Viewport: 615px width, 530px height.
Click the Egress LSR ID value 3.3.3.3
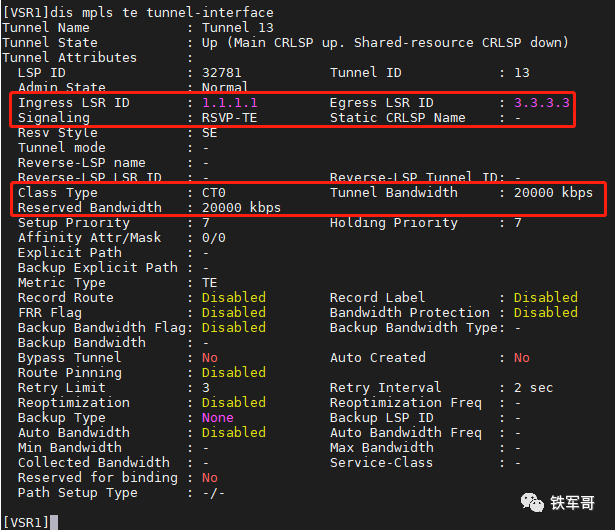click(x=542, y=103)
